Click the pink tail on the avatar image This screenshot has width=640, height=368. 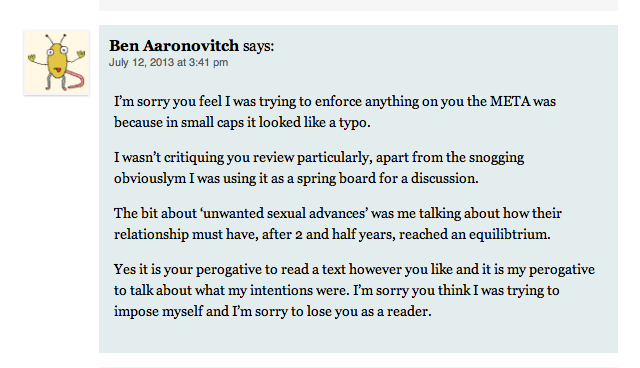(77, 80)
